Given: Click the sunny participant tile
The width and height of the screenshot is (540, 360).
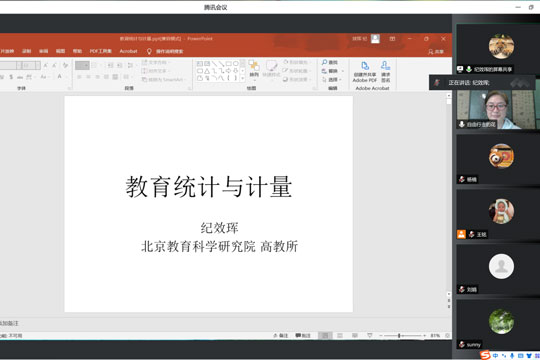Looking at the screenshot, I should pyautogui.click(x=498, y=324).
